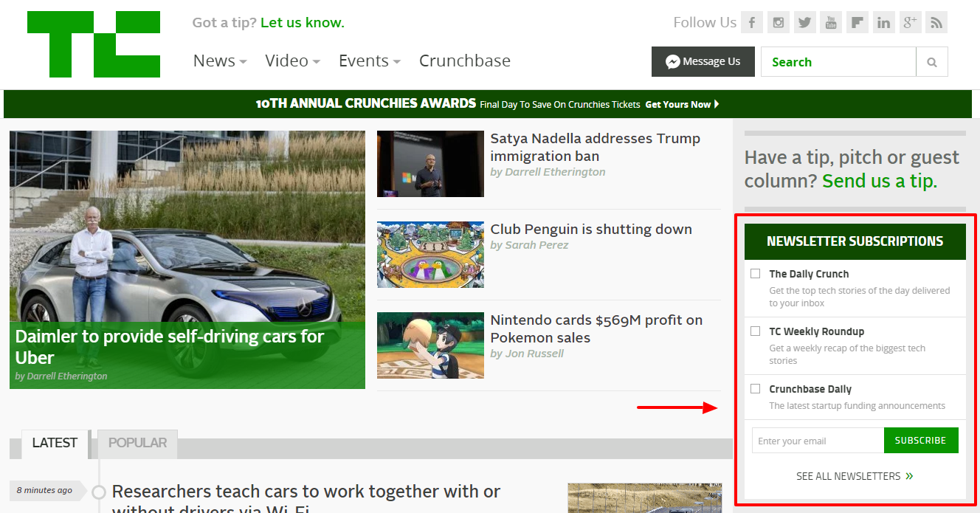Click the Enter your email field
The height and width of the screenshot is (513, 980).
point(818,441)
